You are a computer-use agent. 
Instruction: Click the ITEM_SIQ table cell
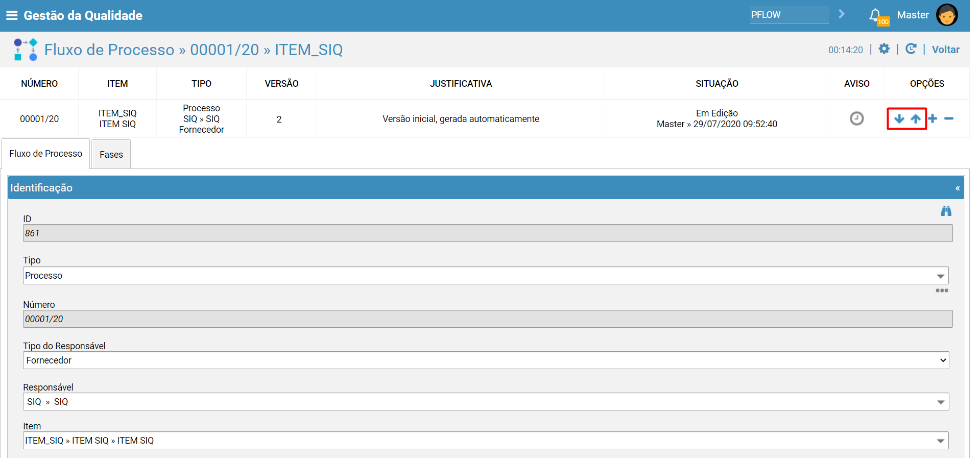(x=117, y=118)
